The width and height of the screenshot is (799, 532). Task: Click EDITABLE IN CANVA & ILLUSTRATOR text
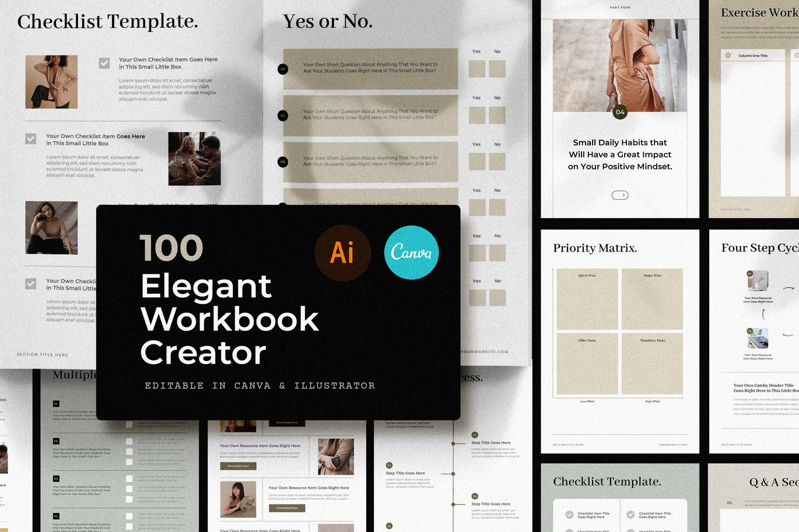coord(260,386)
